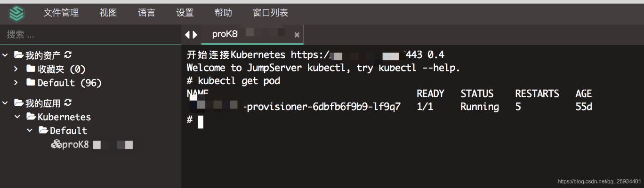Viewport: 644px width, 188px height.
Task: Expand the 收藏夹 (0) folder
Action: tap(16, 69)
